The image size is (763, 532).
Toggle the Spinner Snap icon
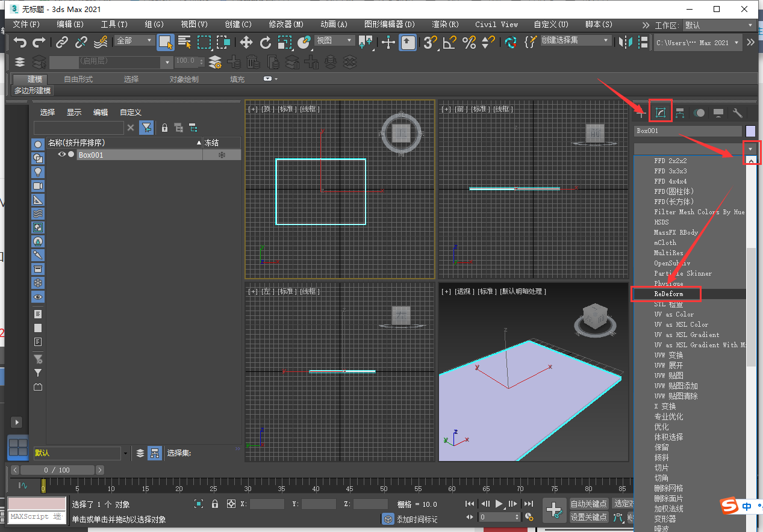pos(488,42)
